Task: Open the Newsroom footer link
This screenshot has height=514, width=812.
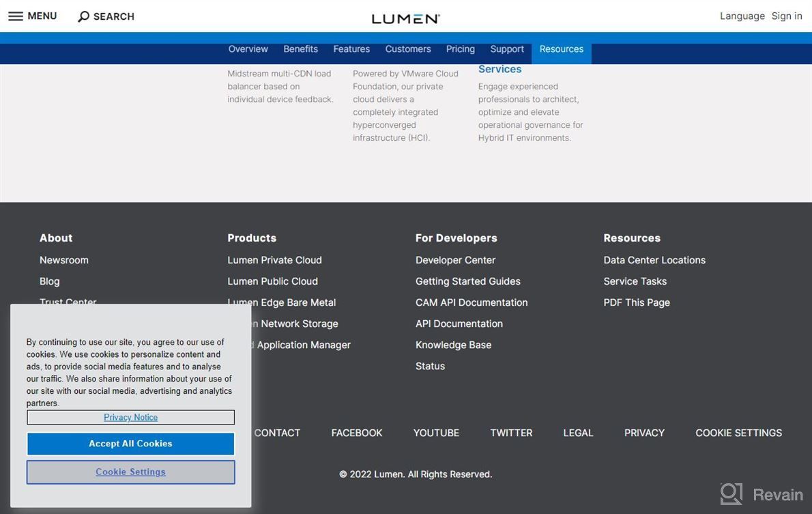Action: tap(63, 260)
